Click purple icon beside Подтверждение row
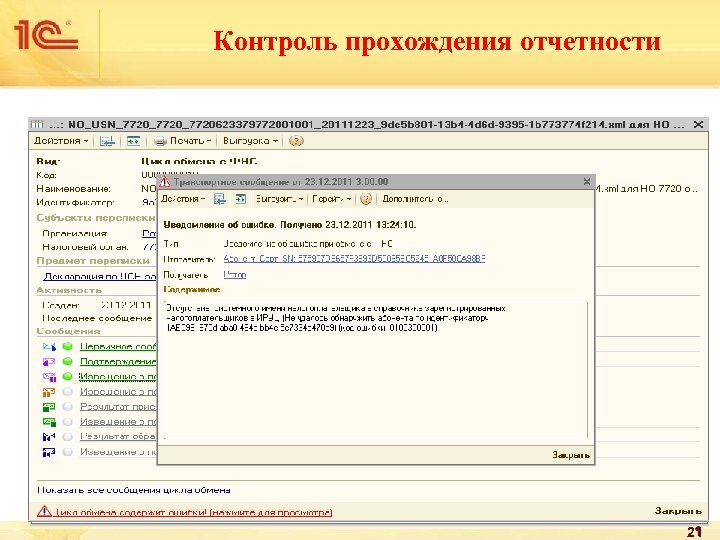The image size is (720, 540). coord(49,361)
